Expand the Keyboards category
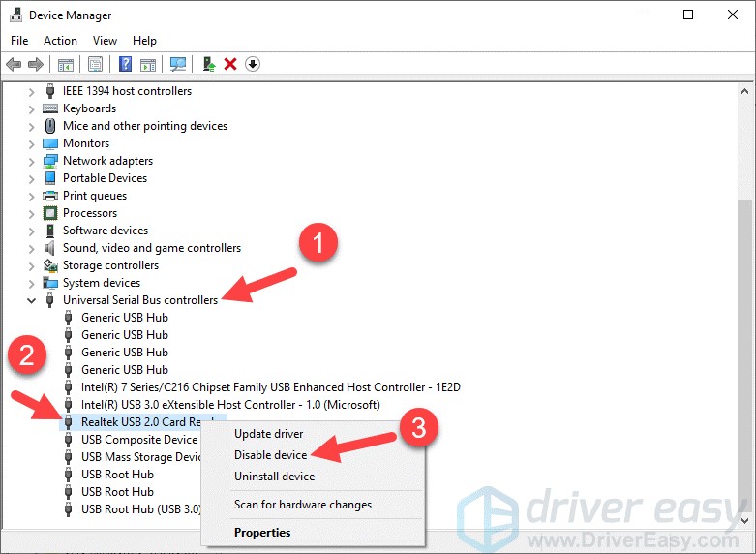Viewport: 756px width, 554px height. 31,109
